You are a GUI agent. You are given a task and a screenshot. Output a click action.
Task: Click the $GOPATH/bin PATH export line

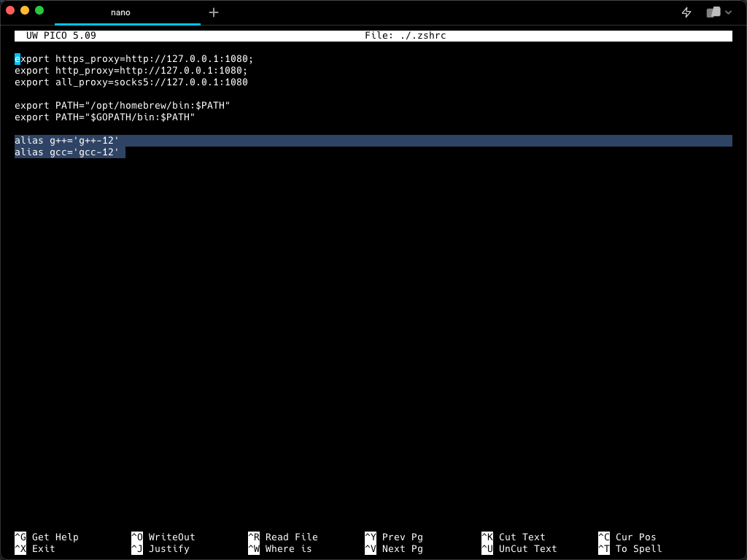tap(105, 117)
